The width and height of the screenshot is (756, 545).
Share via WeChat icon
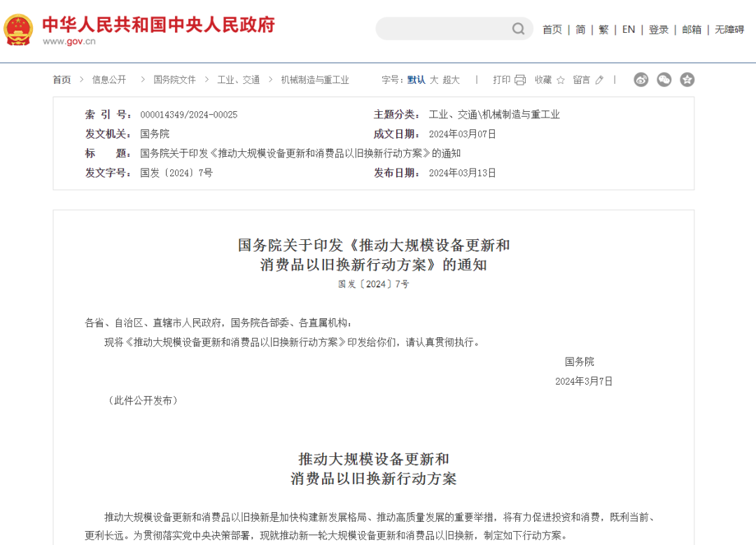[664, 80]
